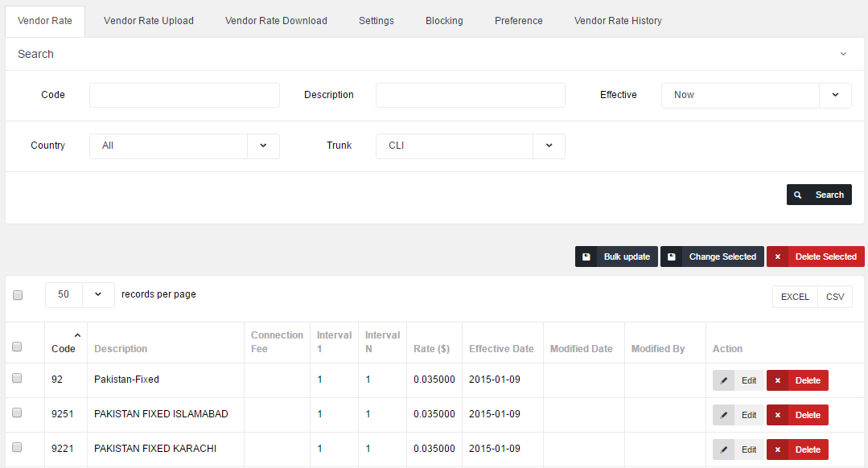
Task: Expand the Trunk dropdown showing CLI
Action: point(470,146)
